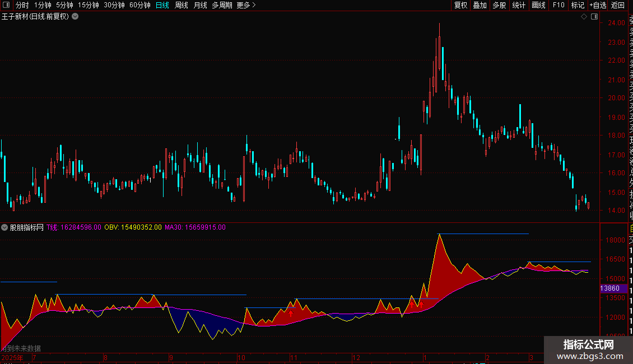Viewport: 633px width, 364px height.
Task: Open dropdown next to 王子新材 title
Action: tap(75, 17)
